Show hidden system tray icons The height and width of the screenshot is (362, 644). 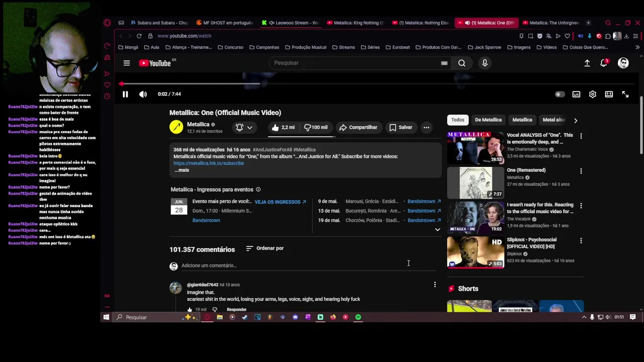pos(584,317)
